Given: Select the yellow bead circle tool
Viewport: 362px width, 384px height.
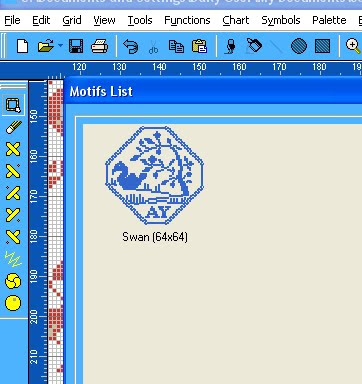Looking at the screenshot, I should [x=13, y=303].
